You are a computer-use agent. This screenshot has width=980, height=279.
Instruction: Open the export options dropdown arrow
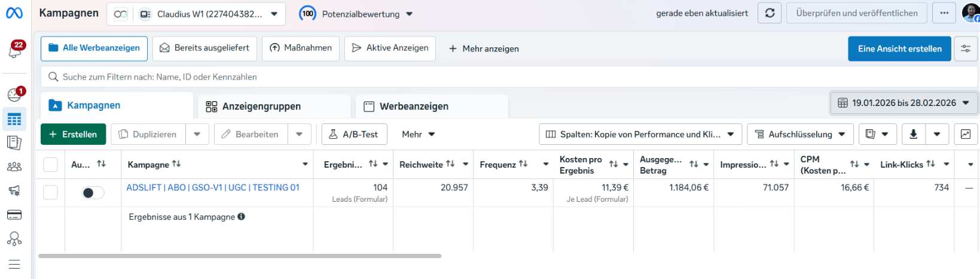937,134
